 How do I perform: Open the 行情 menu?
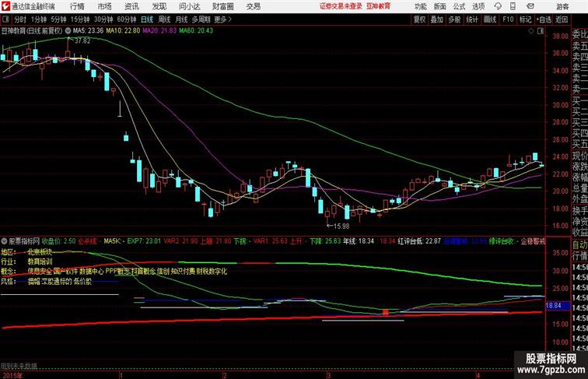pyautogui.click(x=78, y=6)
